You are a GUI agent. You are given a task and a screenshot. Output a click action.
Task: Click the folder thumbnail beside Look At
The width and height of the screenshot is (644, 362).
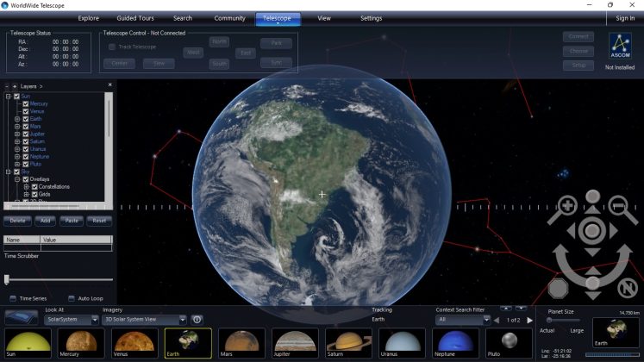(22, 318)
